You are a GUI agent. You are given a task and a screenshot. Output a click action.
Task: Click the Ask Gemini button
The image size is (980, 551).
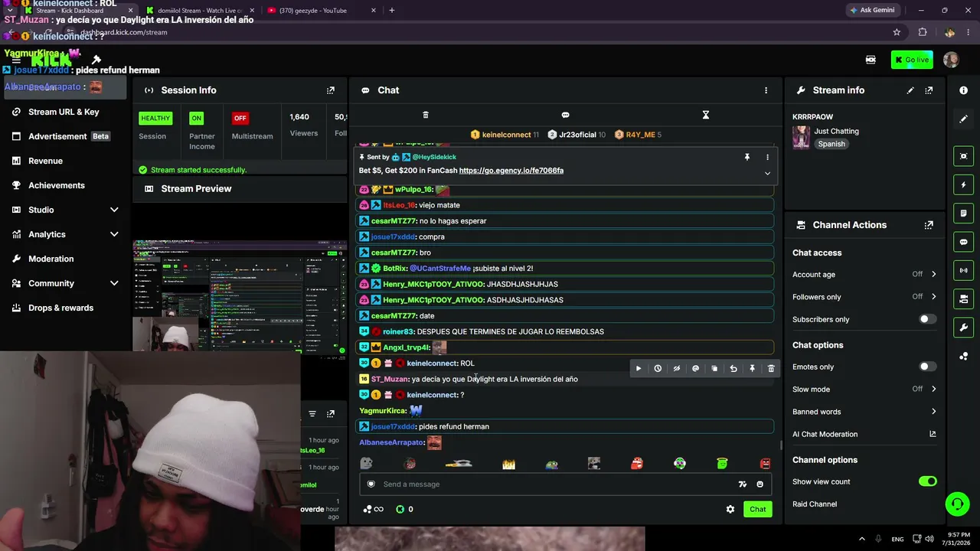pos(871,10)
